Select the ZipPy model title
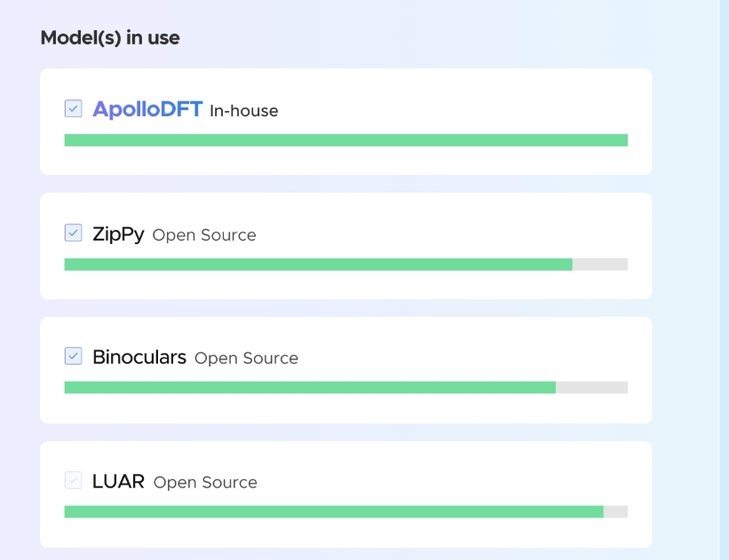 [x=118, y=233]
